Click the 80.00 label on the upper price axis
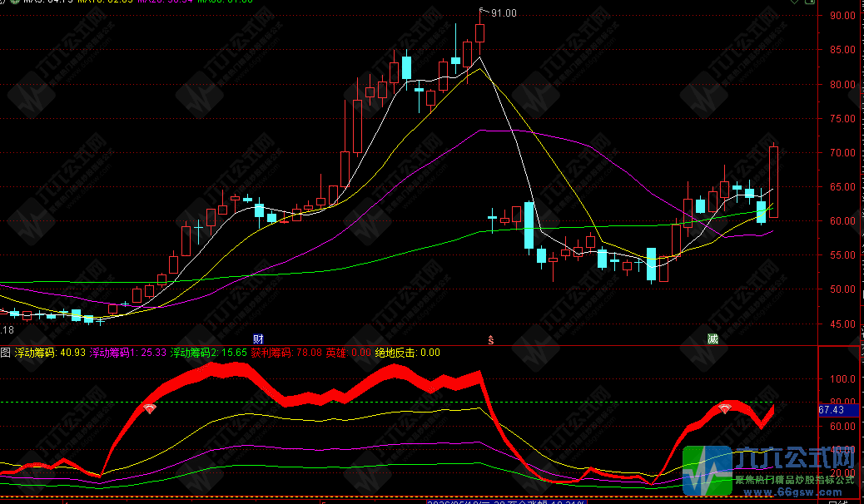 point(842,84)
